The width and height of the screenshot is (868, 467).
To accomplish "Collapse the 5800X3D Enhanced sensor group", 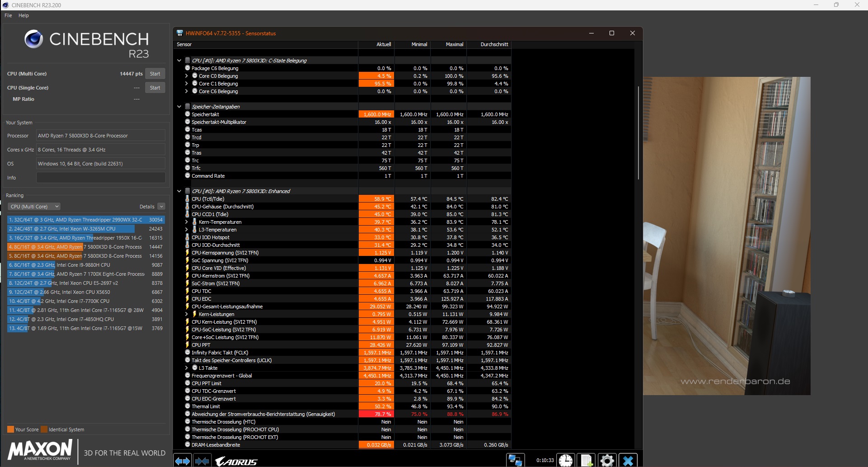I will pos(179,191).
